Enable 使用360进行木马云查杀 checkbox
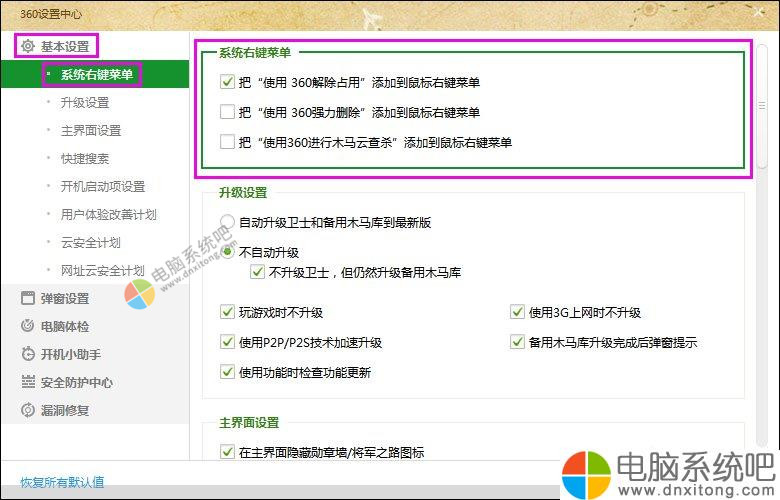This screenshot has width=780, height=500. tap(227, 142)
